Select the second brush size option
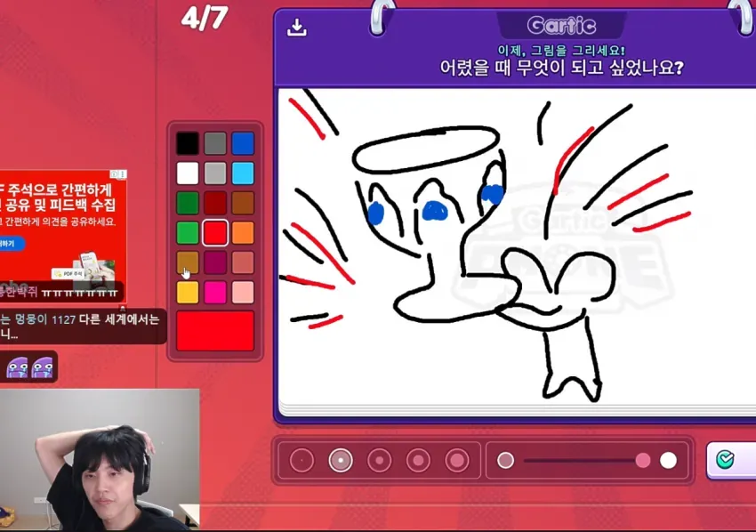Screen dimensions: 756x532 [x=341, y=460]
